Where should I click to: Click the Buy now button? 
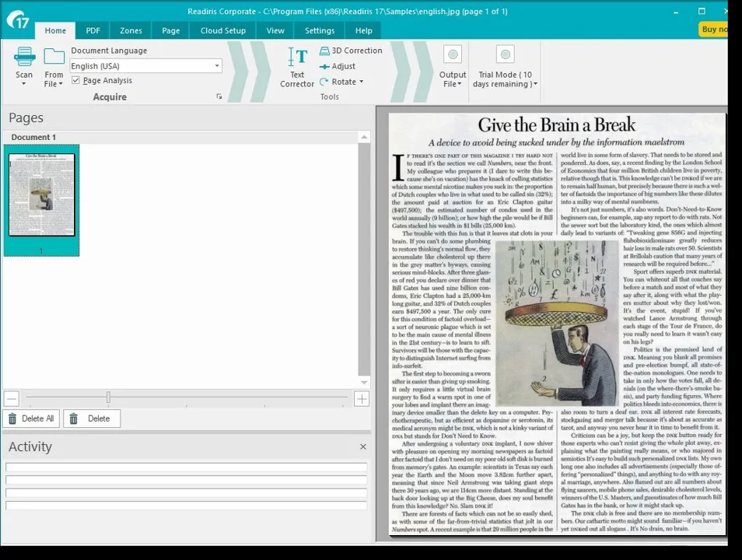pyautogui.click(x=713, y=30)
